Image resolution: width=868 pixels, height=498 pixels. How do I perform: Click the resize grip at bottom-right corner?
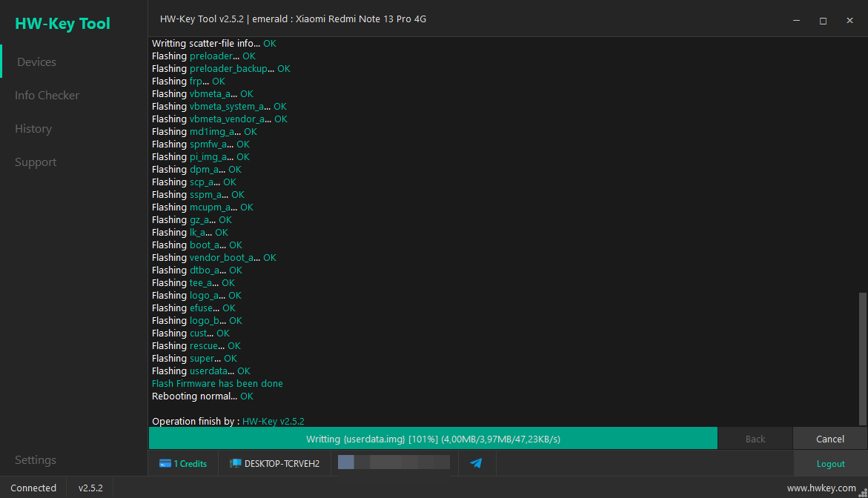point(863,493)
